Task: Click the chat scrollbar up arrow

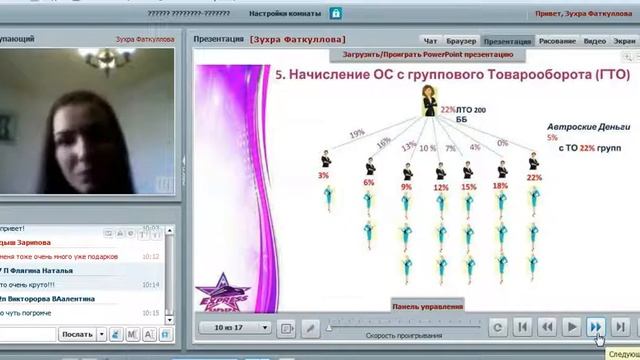Action: 169,231
